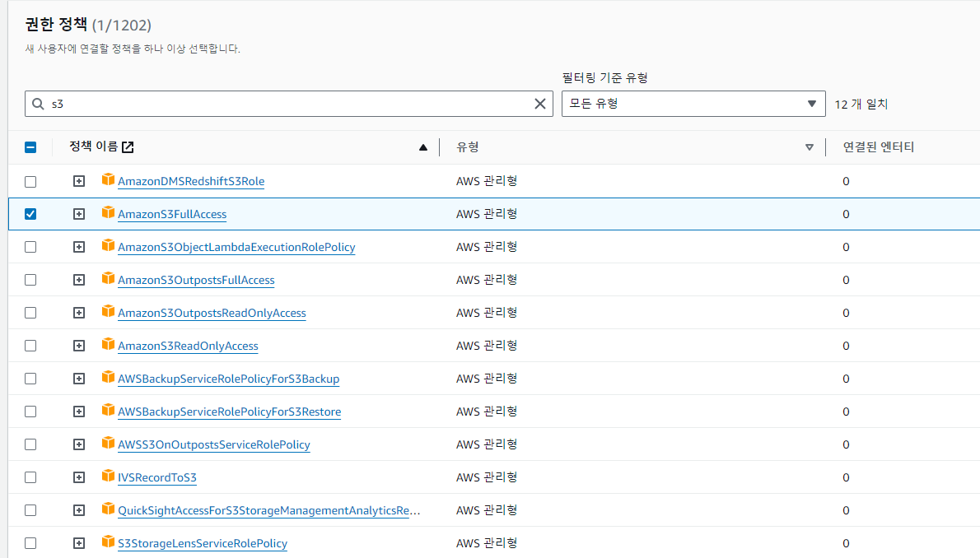Check AmazonS3ObjectLambdaExecutionRolePolicy checkbox
The height and width of the screenshot is (558, 980).
coord(30,247)
